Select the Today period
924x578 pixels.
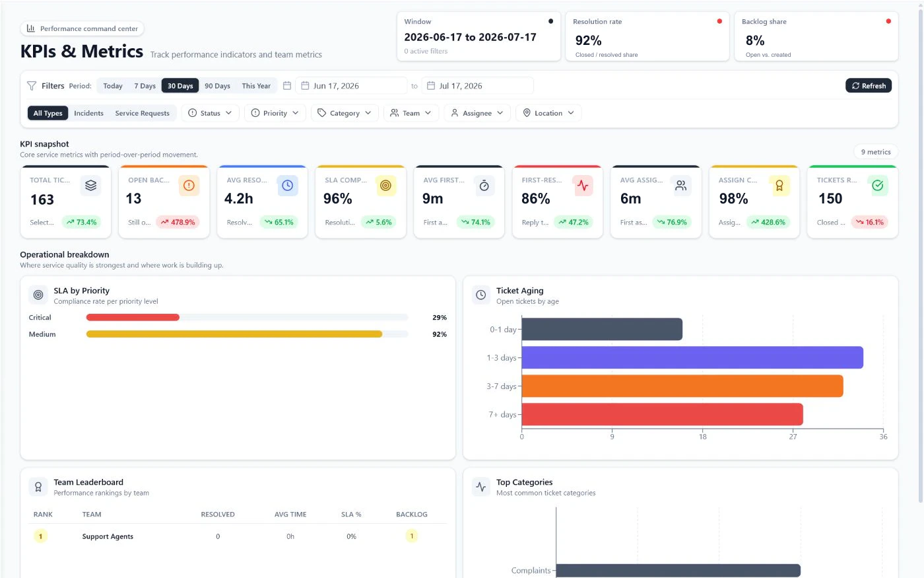113,86
